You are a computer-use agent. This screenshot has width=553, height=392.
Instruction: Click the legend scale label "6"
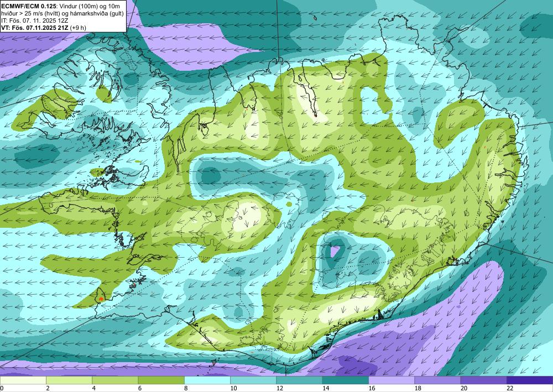[140, 388]
